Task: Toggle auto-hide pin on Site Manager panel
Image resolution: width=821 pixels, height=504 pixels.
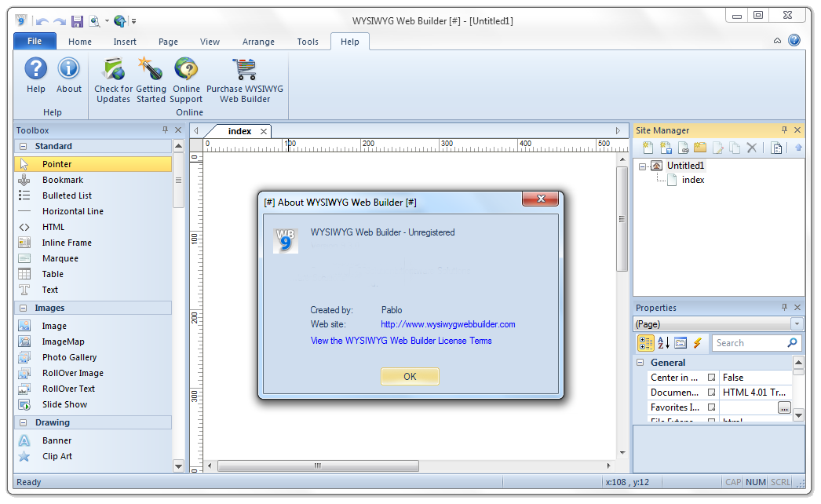Action: (784, 130)
